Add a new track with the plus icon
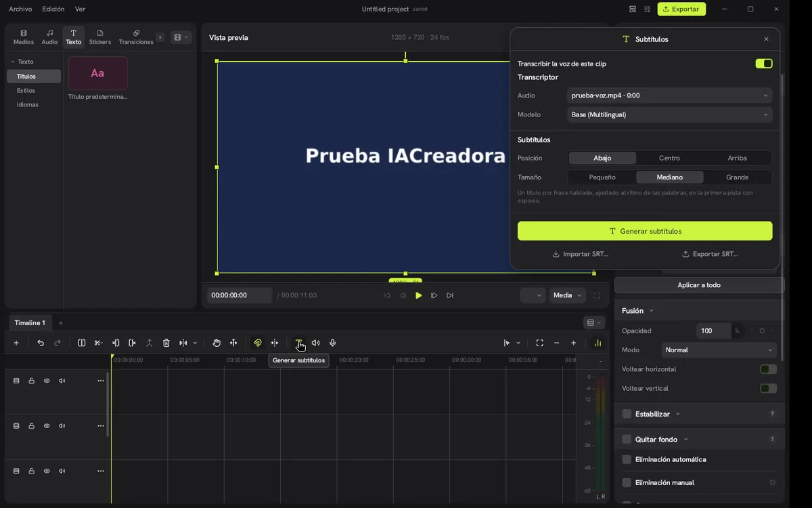Image resolution: width=812 pixels, height=508 pixels. pyautogui.click(x=16, y=343)
